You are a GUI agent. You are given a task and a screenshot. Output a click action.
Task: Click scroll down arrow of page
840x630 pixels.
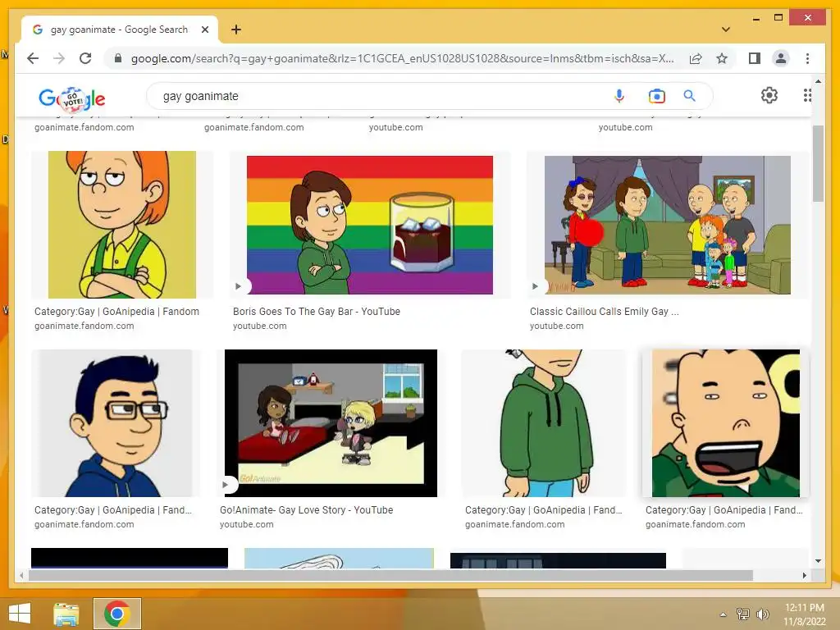tap(818, 561)
